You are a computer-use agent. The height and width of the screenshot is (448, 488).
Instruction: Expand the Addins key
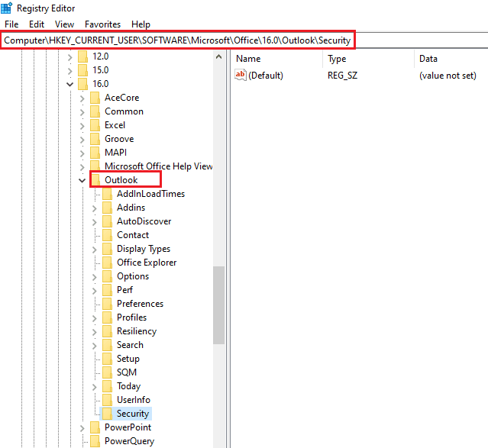click(95, 208)
